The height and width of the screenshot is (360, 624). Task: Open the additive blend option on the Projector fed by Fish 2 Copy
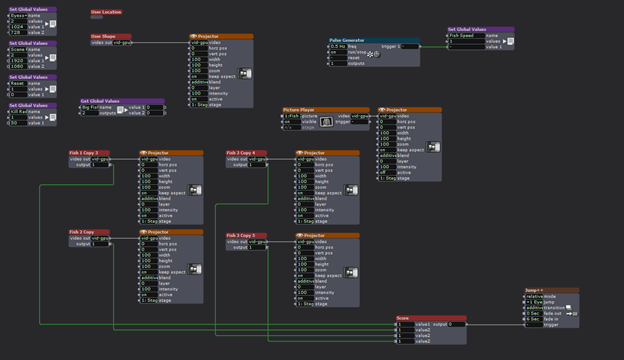pos(150,278)
